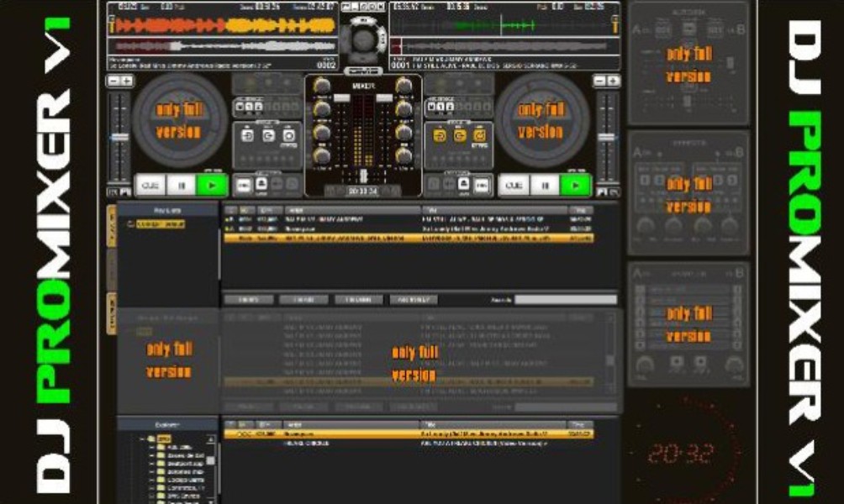The width and height of the screenshot is (844, 504).
Task: Set loop out on the left deck
Action: coord(268,135)
